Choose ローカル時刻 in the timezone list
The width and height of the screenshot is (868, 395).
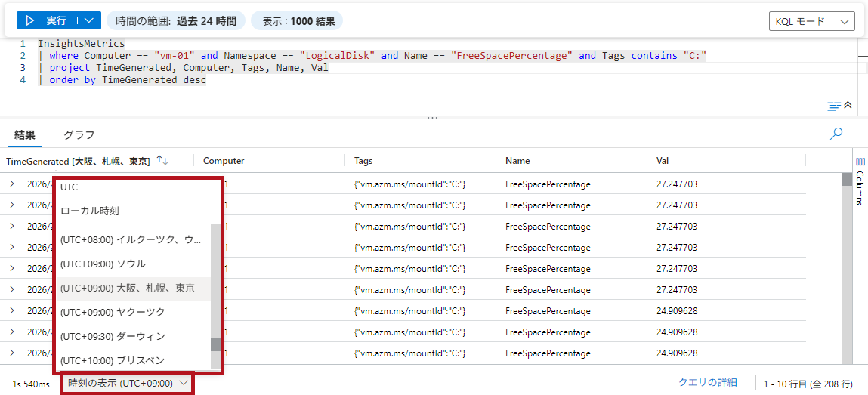coord(90,211)
